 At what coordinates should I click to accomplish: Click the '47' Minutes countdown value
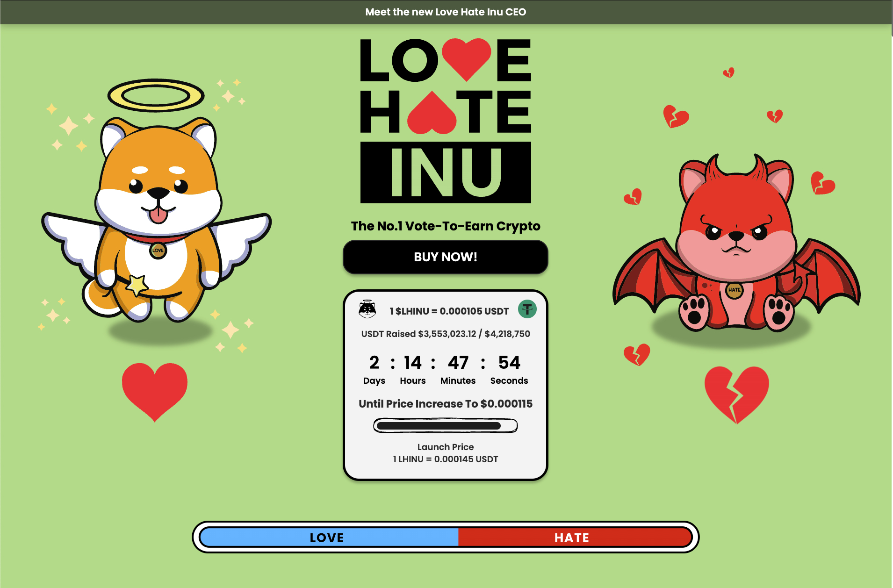(x=458, y=363)
